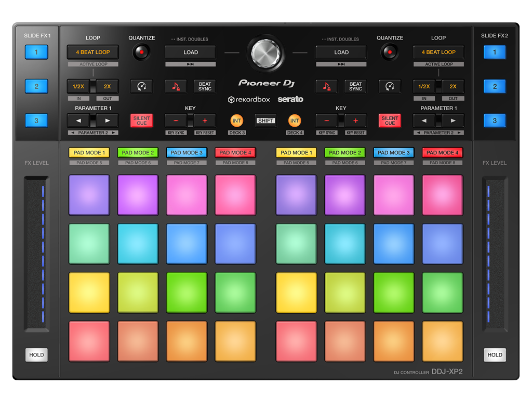Toggle HOLD under the right FX LEVEL strip
The height and width of the screenshot is (399, 532).
coord(495,355)
